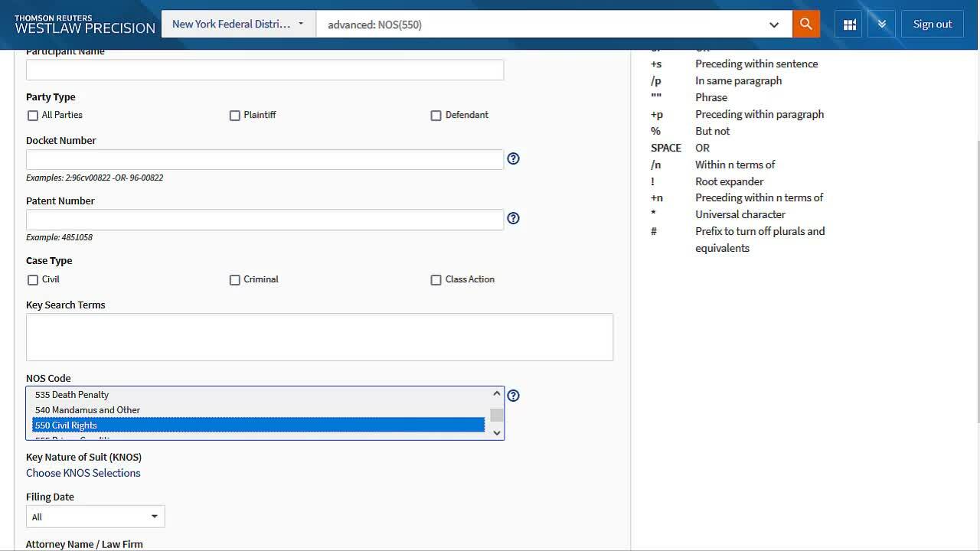Click the Westlaw Precision logo
The image size is (980, 551).
(84, 24)
